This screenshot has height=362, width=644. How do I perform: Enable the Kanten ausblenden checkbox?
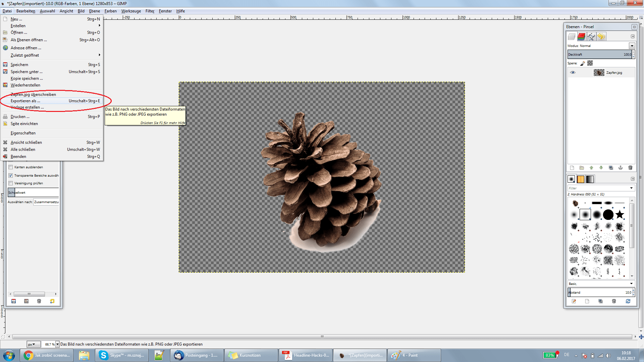point(11,167)
